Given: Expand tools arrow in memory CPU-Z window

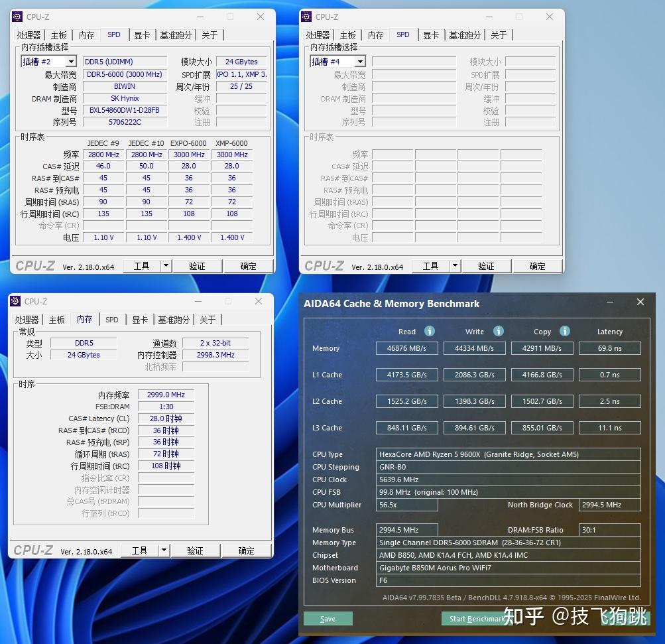Looking at the screenshot, I should point(164,550).
